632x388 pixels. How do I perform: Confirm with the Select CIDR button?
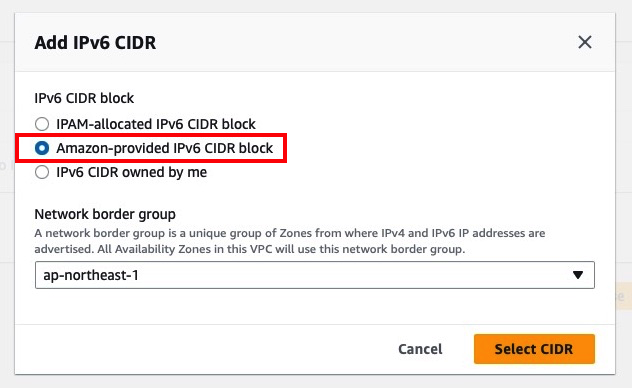(534, 349)
